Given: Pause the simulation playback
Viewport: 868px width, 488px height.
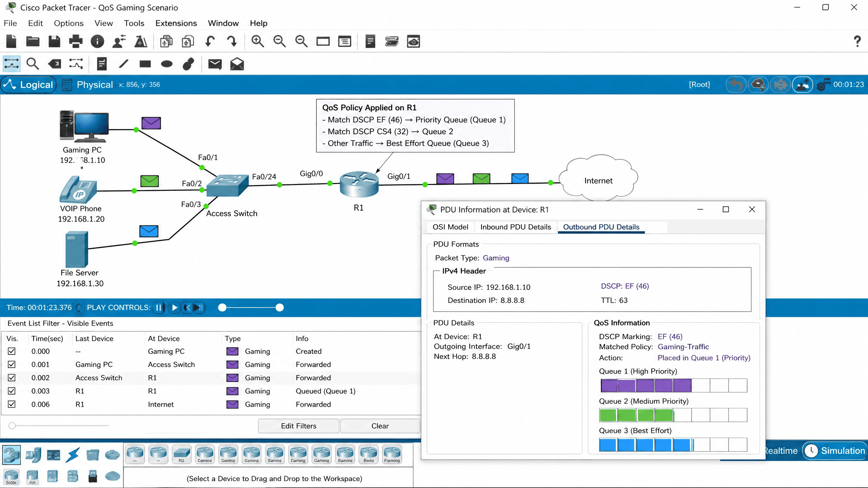Looking at the screenshot, I should click(159, 307).
